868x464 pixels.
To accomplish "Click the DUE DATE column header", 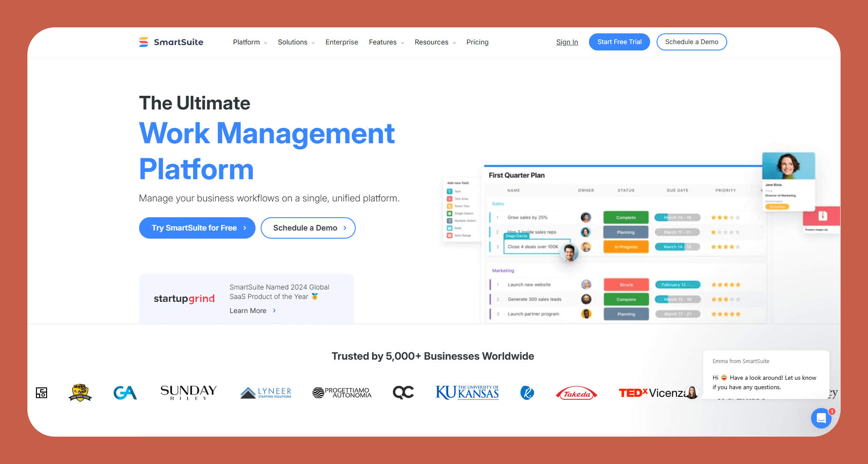I will click(678, 190).
